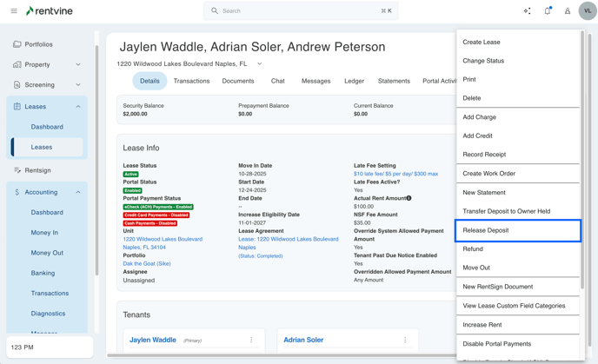This screenshot has height=364, width=598.
Task: Expand the Property sidebar section
Action: 78,64
